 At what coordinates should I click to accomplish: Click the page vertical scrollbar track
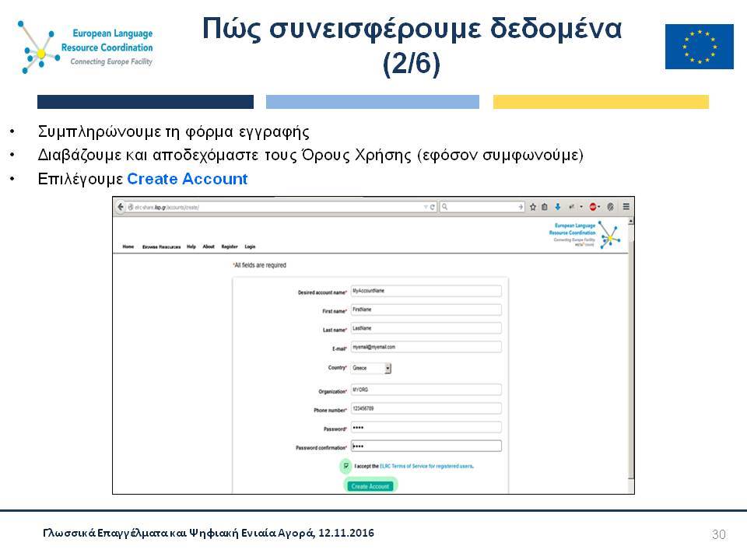(x=631, y=357)
